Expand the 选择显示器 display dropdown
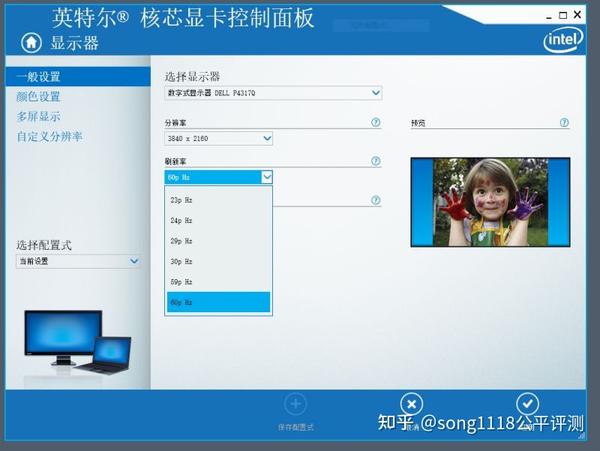 coord(273,93)
